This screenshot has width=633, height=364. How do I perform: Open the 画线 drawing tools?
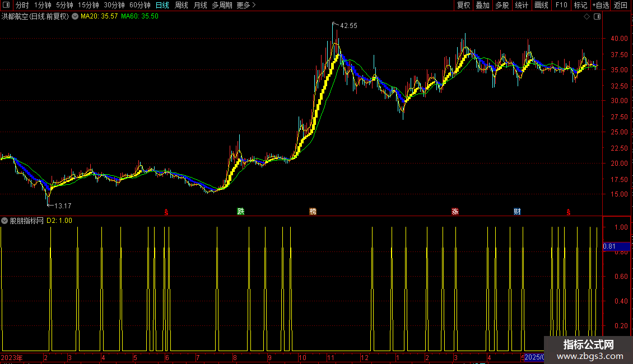541,5
